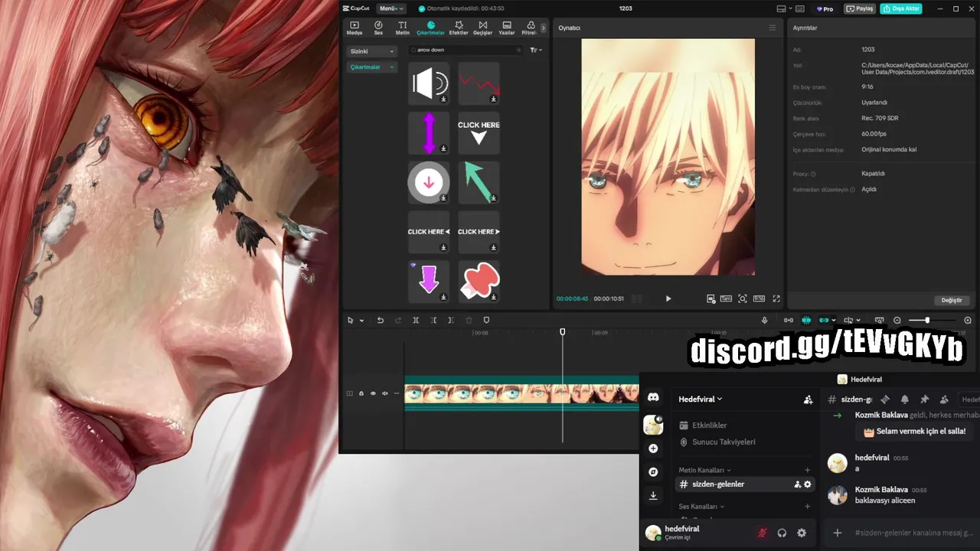980x551 pixels.
Task: Click the Değiştir button in details
Action: (x=952, y=300)
